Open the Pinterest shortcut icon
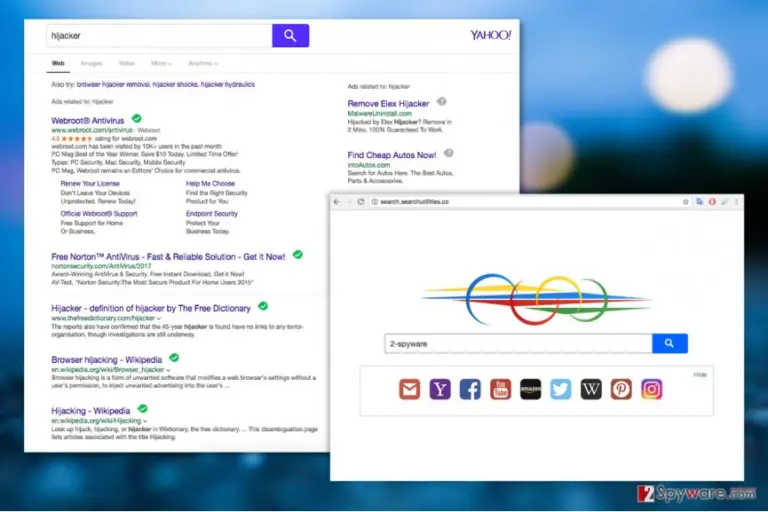The height and width of the screenshot is (512, 768). pos(621,390)
